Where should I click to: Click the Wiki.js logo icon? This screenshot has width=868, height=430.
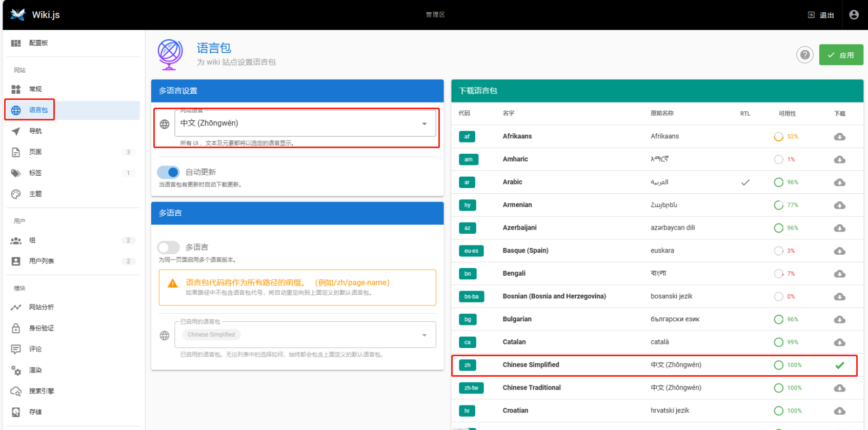tap(18, 14)
